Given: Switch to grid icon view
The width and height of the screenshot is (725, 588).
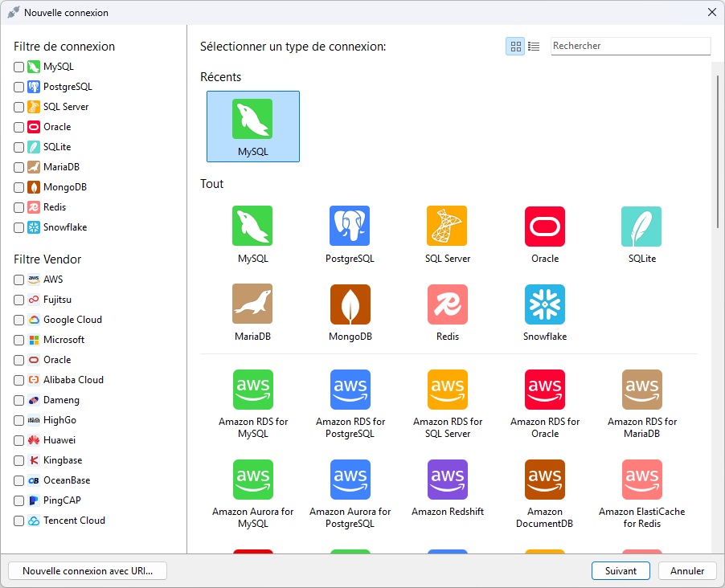Looking at the screenshot, I should (515, 47).
